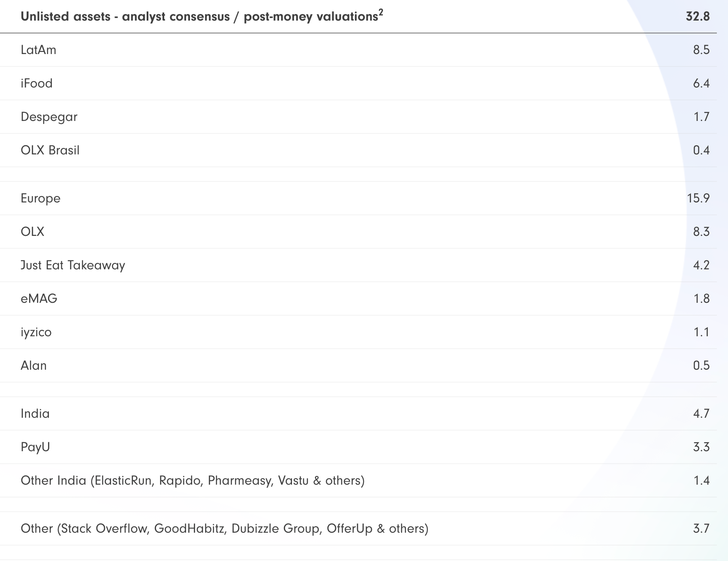Click the Alan row label
This screenshot has width=728, height=561.
[x=34, y=365]
